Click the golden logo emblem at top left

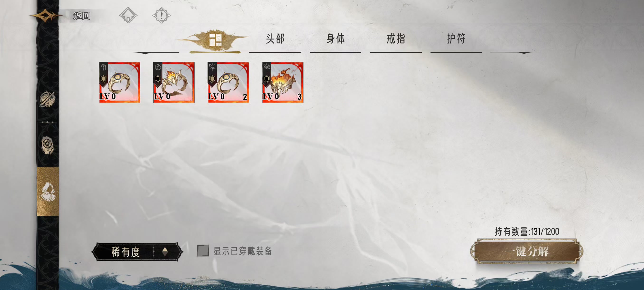click(x=46, y=15)
